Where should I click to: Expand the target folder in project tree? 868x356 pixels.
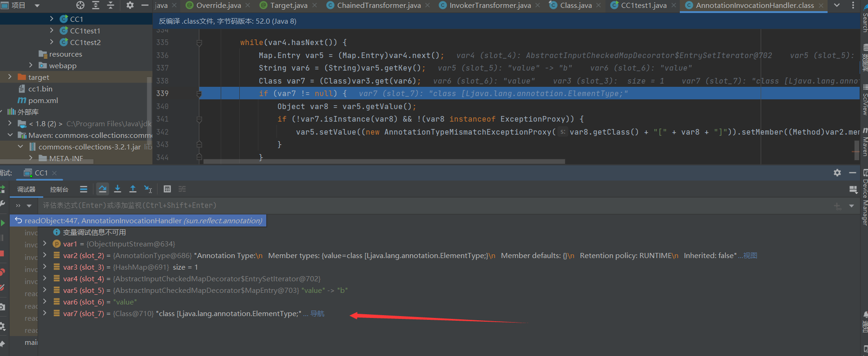point(10,77)
